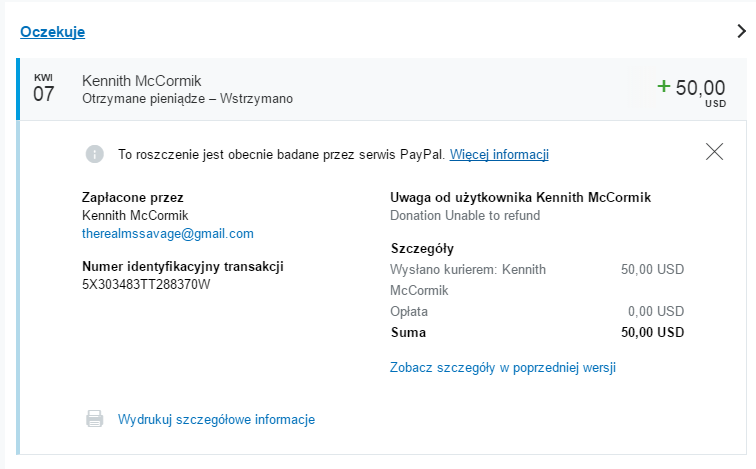Open Wydrukuj szczegółowe informacje link
The width and height of the screenshot is (756, 469).
[216, 419]
